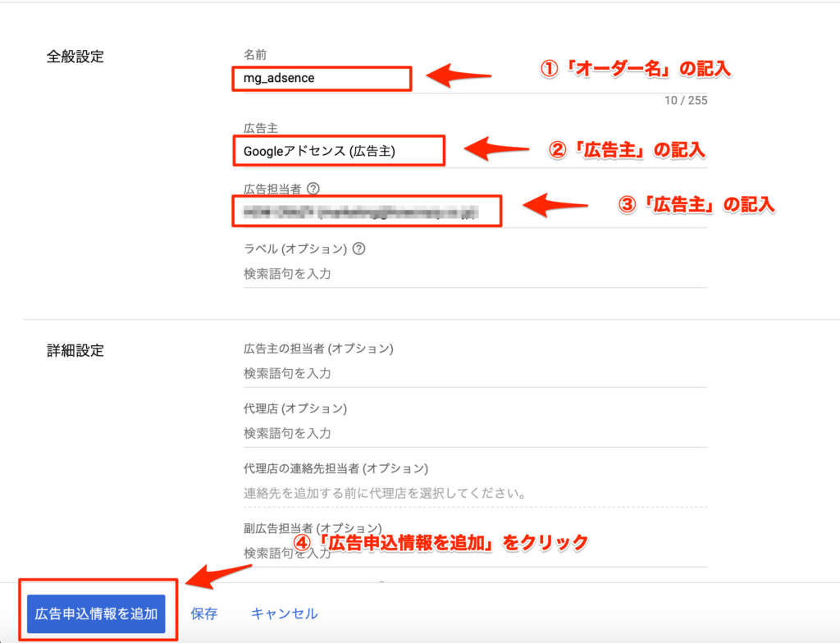Click the help icon next to 広告担当者

coord(313,189)
